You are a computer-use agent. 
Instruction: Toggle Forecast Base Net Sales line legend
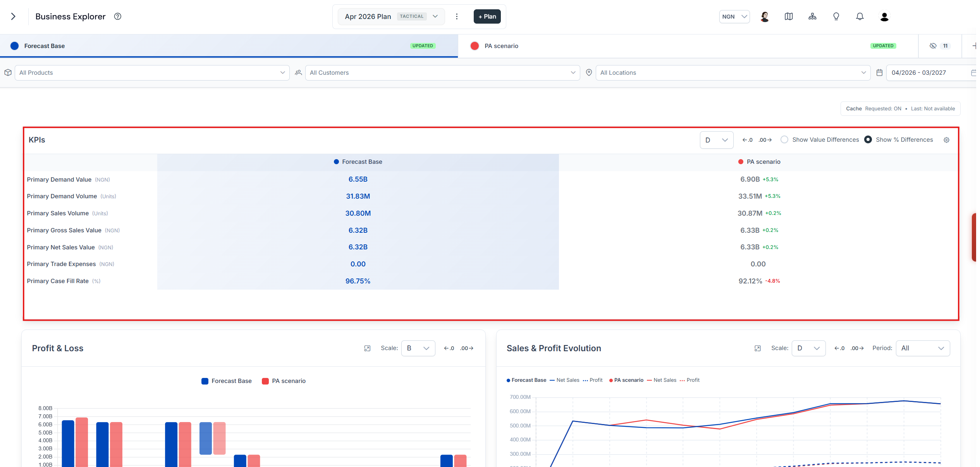tap(564, 380)
